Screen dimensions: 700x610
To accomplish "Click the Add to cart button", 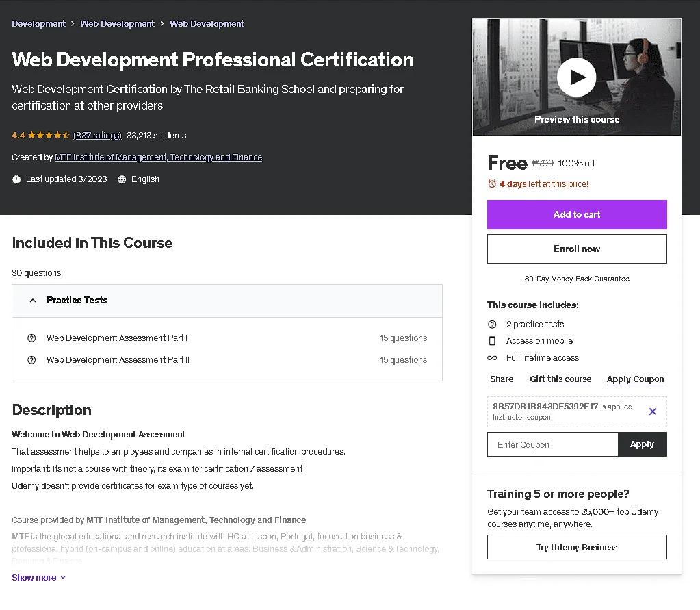I will tap(577, 215).
